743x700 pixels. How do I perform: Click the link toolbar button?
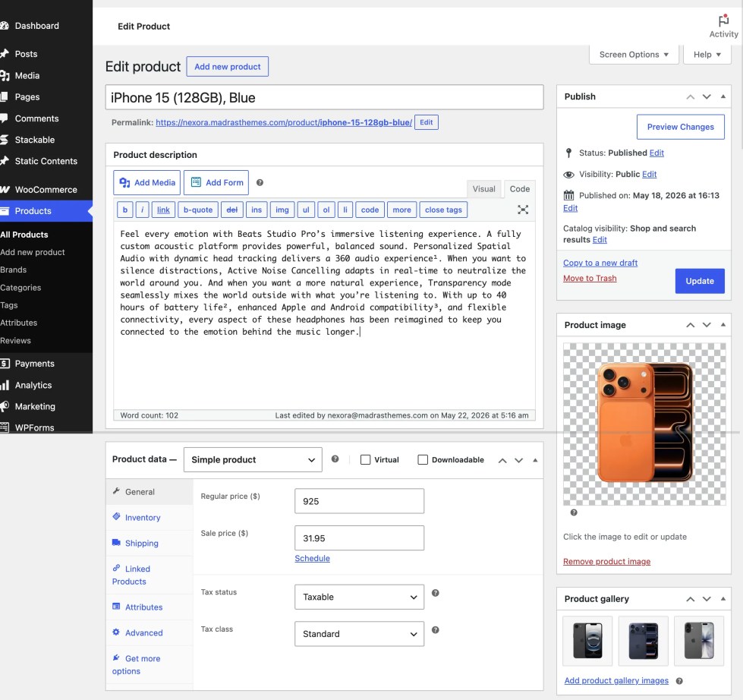click(163, 210)
